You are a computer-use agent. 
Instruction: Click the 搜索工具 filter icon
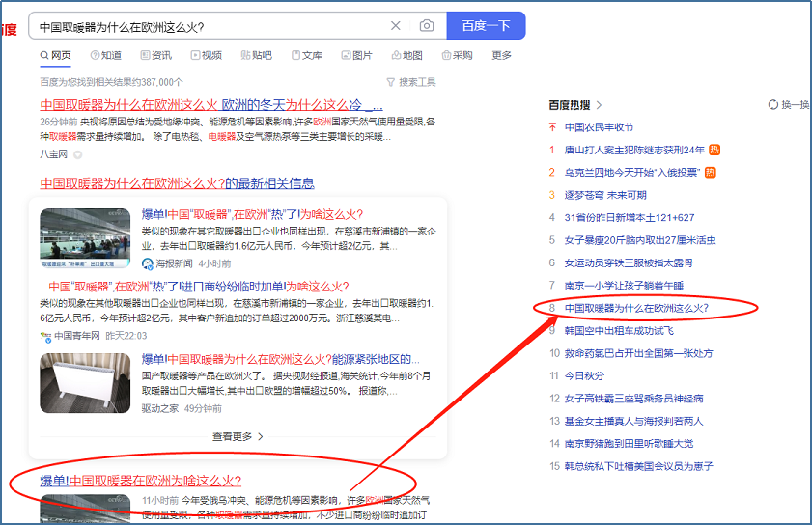tap(391, 82)
